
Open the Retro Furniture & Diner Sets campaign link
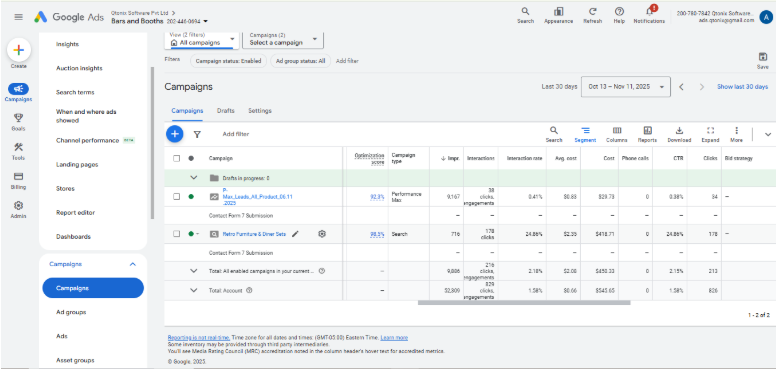click(254, 234)
